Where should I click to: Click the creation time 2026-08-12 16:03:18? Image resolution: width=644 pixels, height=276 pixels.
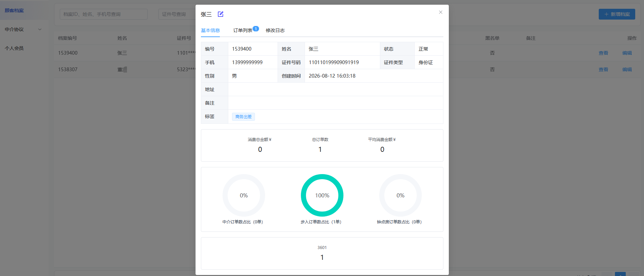pyautogui.click(x=332, y=76)
